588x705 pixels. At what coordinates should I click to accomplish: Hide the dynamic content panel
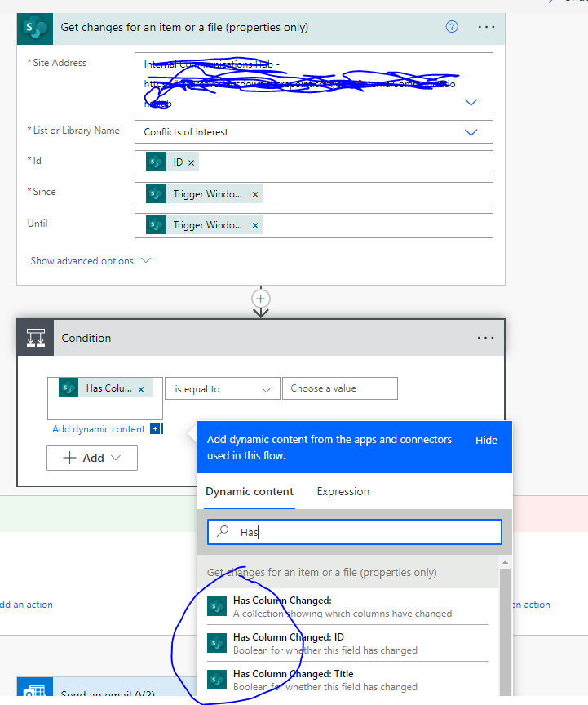click(x=486, y=440)
